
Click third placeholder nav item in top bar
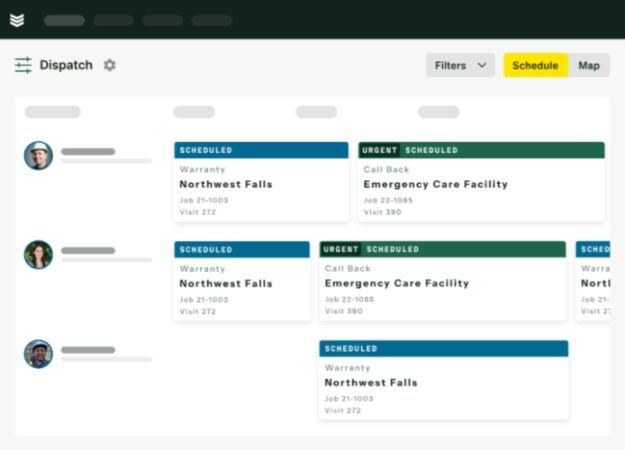[x=163, y=20]
